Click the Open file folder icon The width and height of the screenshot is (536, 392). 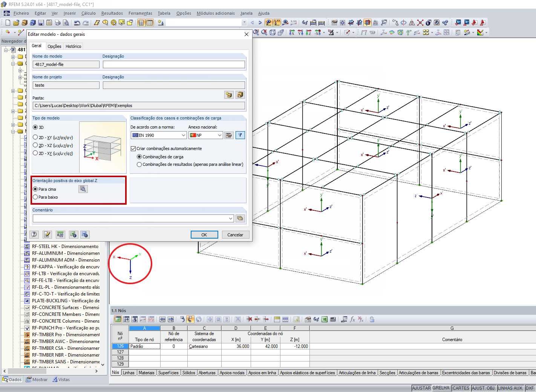click(x=16, y=23)
